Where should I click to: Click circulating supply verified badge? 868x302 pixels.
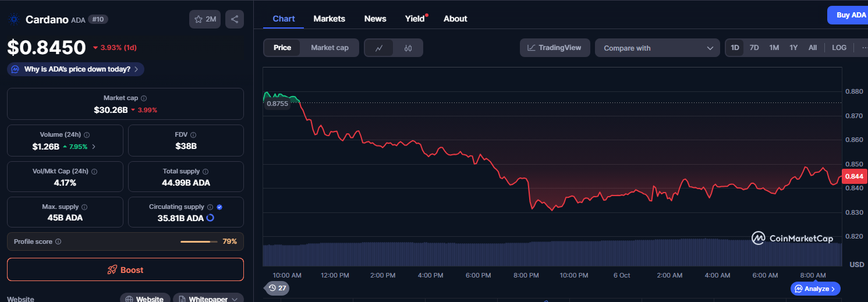pos(219,207)
